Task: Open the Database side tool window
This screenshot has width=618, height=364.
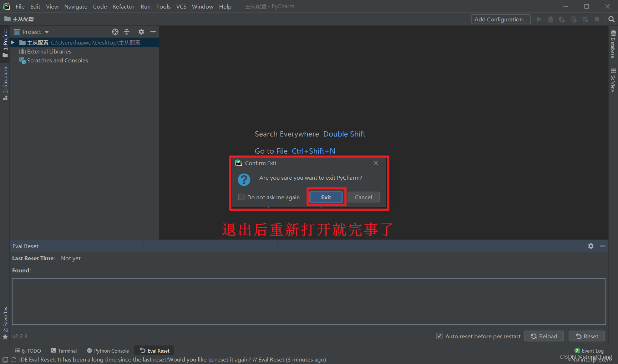Action: (x=613, y=44)
